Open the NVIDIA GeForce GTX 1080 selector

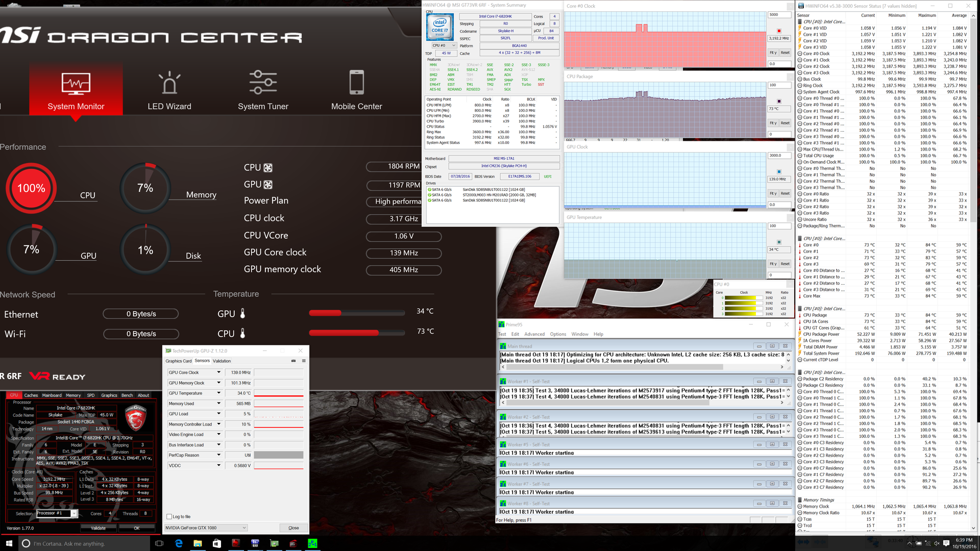pyautogui.click(x=206, y=528)
